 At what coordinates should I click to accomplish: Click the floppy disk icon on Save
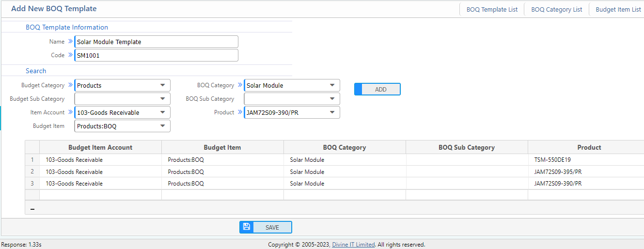click(246, 227)
